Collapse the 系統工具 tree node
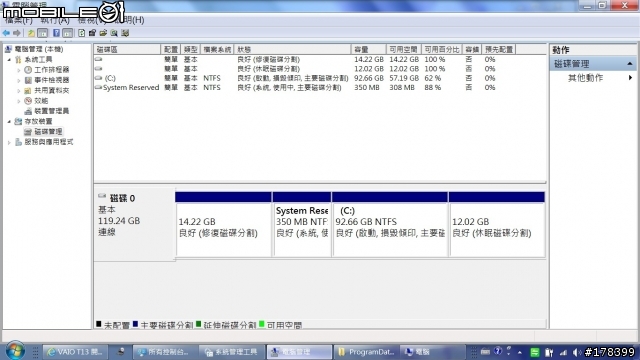640x360 pixels. (x=9, y=60)
